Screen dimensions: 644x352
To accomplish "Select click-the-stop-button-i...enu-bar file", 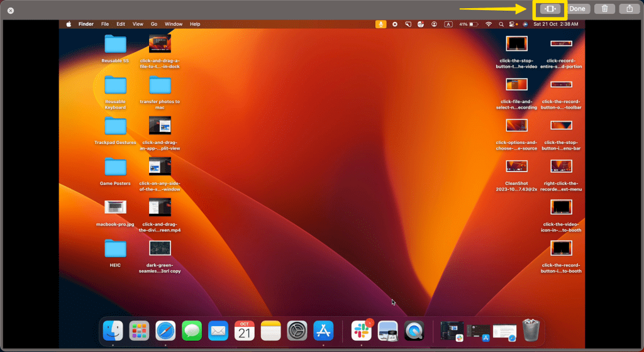I will coord(561,134).
